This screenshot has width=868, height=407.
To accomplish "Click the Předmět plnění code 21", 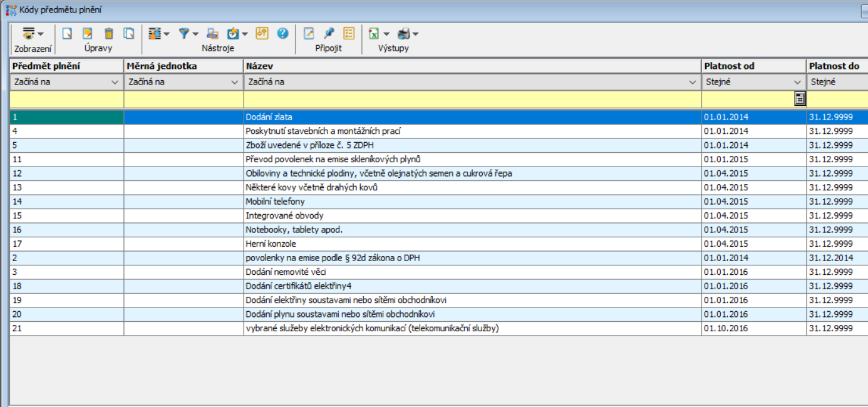I will click(x=17, y=328).
